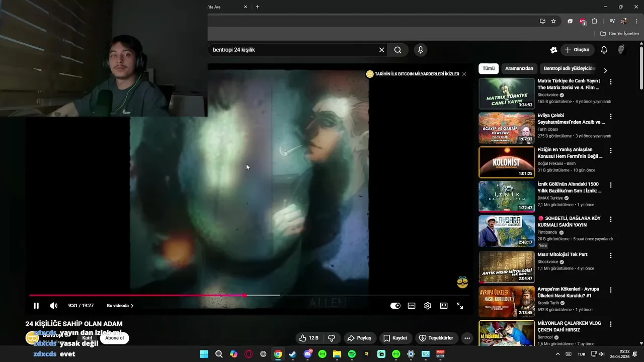
Task: Open the Chrome media controls icon
Action: point(612,21)
